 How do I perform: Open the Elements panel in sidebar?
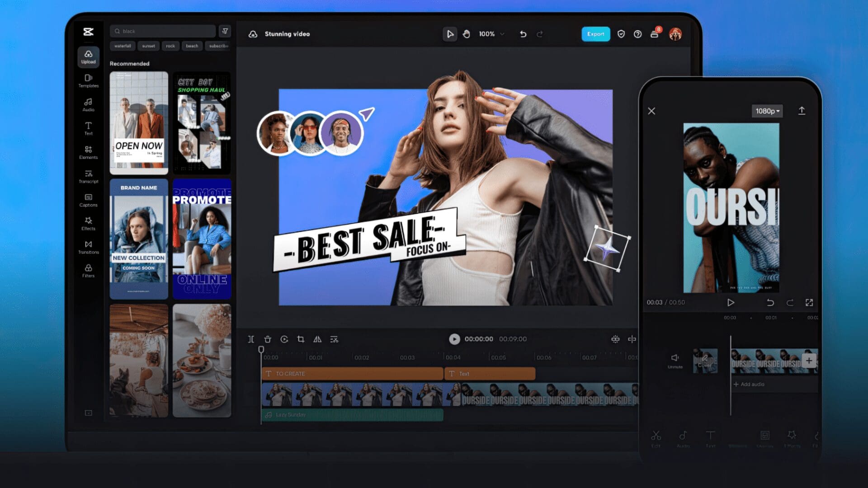tap(88, 152)
